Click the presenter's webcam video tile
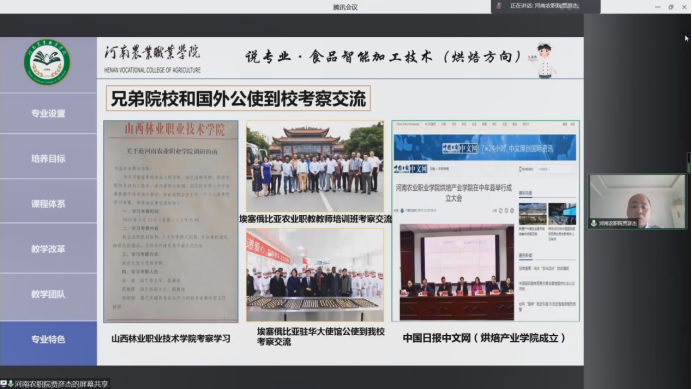Viewport: 692px width, 389px height. (637, 201)
